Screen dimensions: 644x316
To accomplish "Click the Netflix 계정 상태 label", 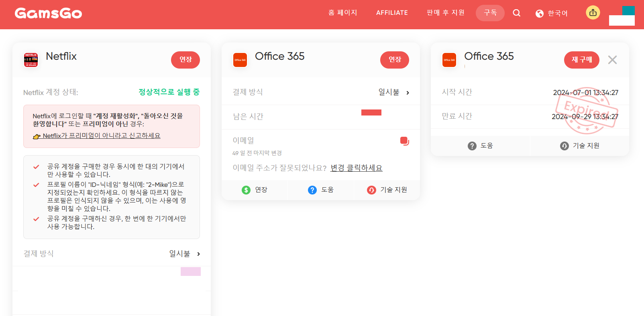I will click(51, 92).
